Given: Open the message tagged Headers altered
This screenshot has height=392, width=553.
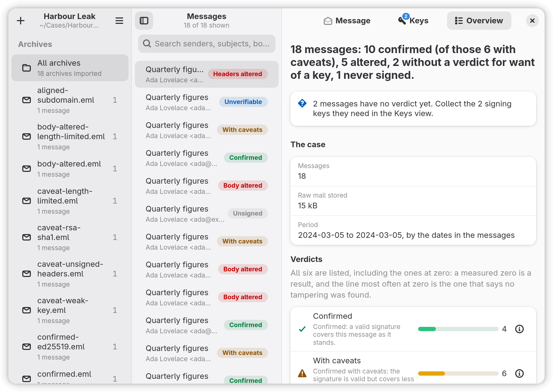Looking at the screenshot, I should [207, 74].
